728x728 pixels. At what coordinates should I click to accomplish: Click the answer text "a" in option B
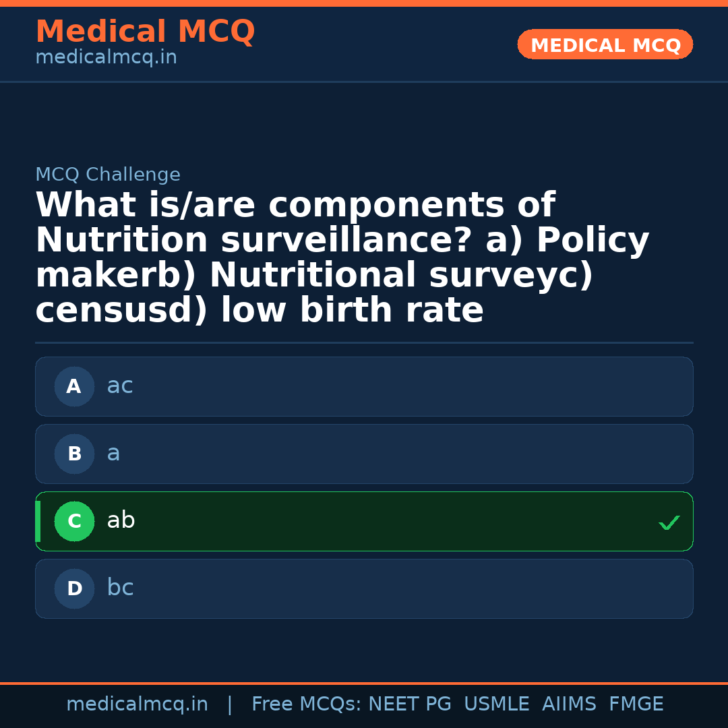click(113, 454)
